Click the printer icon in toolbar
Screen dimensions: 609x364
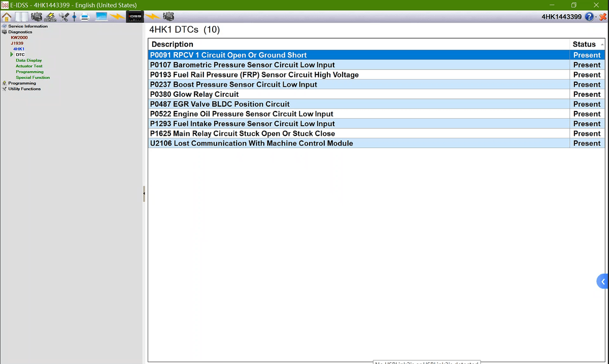point(85,17)
